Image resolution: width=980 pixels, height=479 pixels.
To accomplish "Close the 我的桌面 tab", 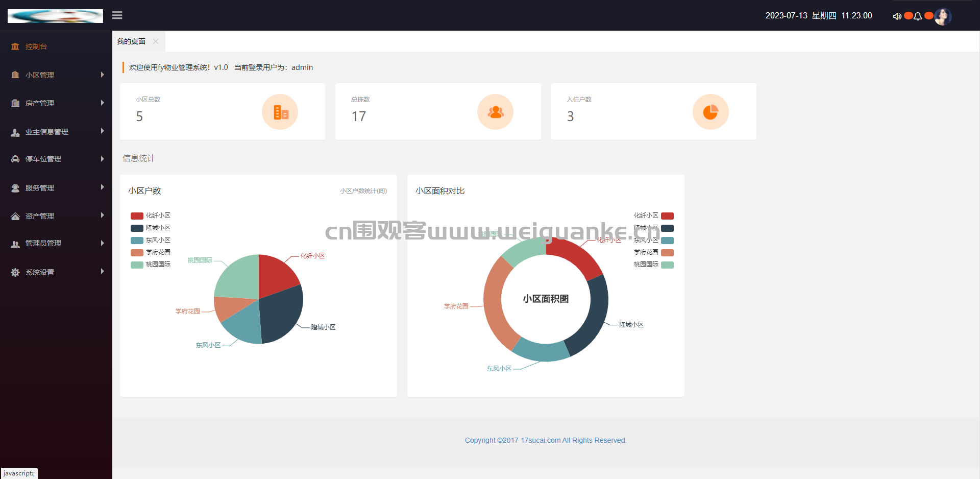I will point(156,41).
